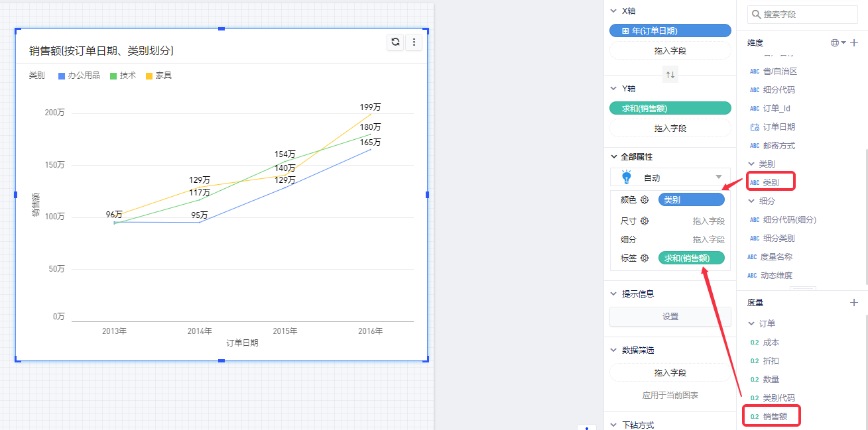Screen dimensions: 868x430
Task: Collapse the 全部属性 section
Action: (613, 157)
